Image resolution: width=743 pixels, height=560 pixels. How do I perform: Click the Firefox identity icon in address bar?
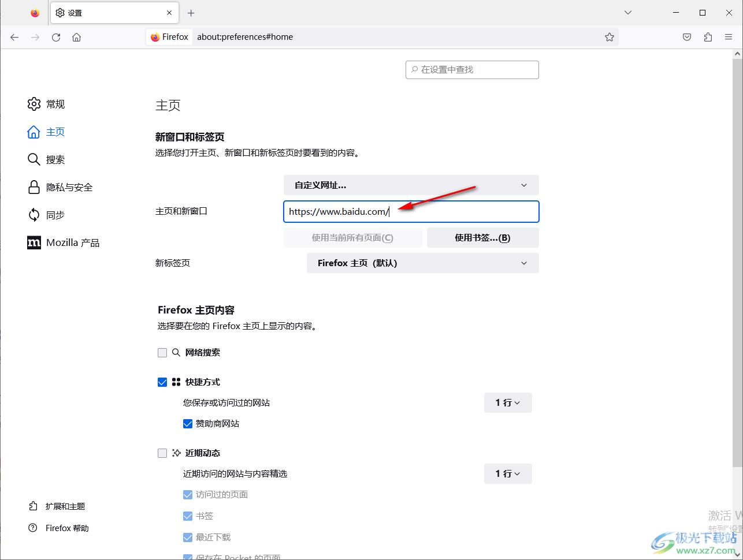[x=170, y=37]
